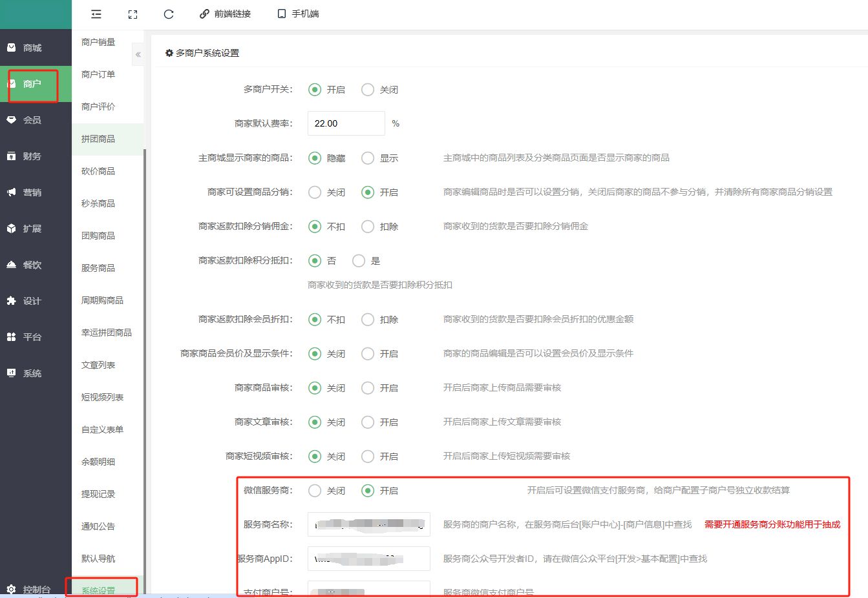
Task: Click the 商家默认费率 input field
Action: pos(346,123)
